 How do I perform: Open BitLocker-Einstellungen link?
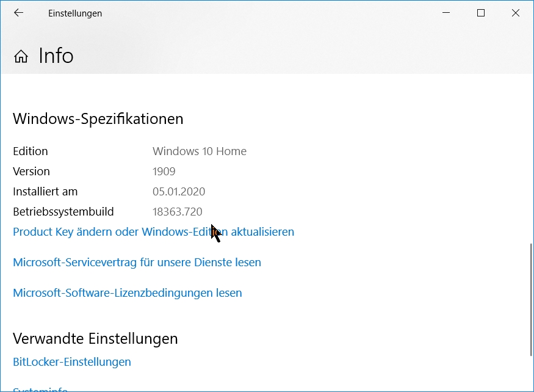[x=72, y=362]
